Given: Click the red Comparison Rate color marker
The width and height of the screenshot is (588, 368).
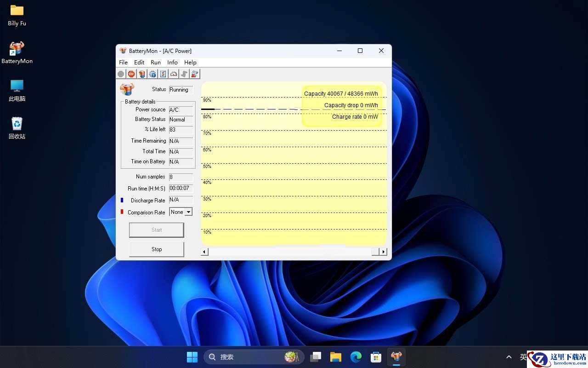Looking at the screenshot, I should pyautogui.click(x=122, y=212).
